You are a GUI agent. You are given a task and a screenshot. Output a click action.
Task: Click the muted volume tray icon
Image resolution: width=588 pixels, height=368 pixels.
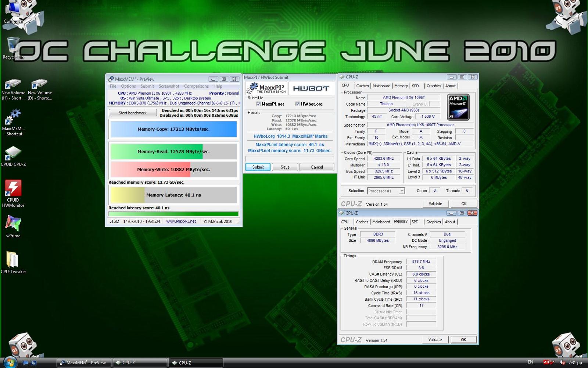(x=562, y=362)
